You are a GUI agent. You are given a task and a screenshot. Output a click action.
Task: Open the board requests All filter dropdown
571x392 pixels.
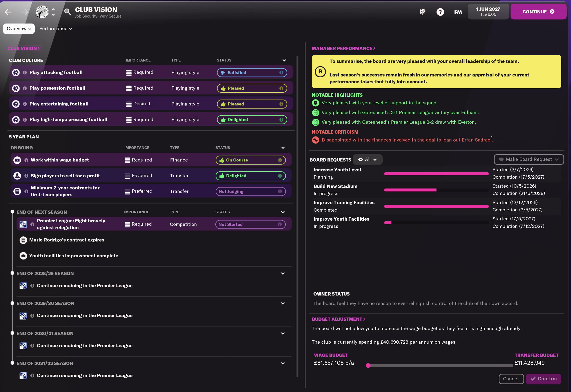(x=367, y=160)
